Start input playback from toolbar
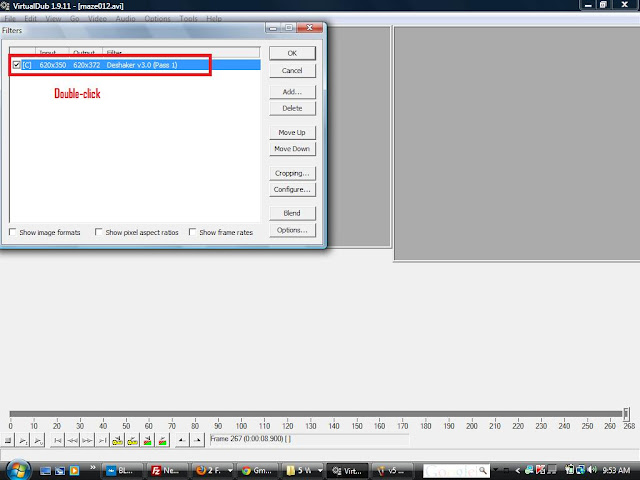The height and width of the screenshot is (480, 640). (23, 440)
